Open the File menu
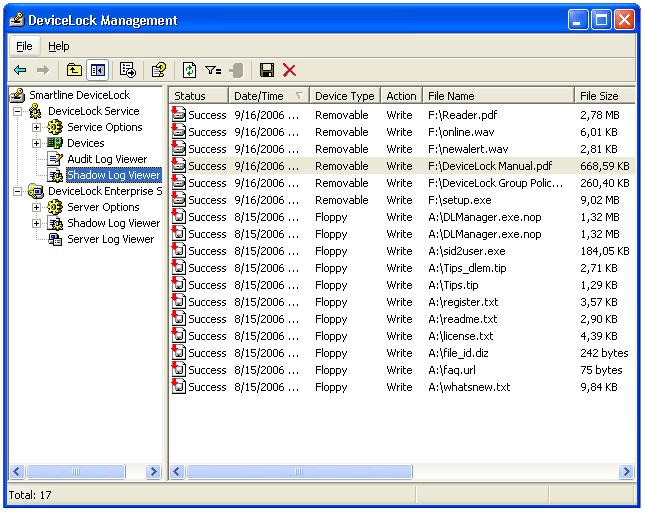This screenshot has height=512, width=645. point(24,46)
